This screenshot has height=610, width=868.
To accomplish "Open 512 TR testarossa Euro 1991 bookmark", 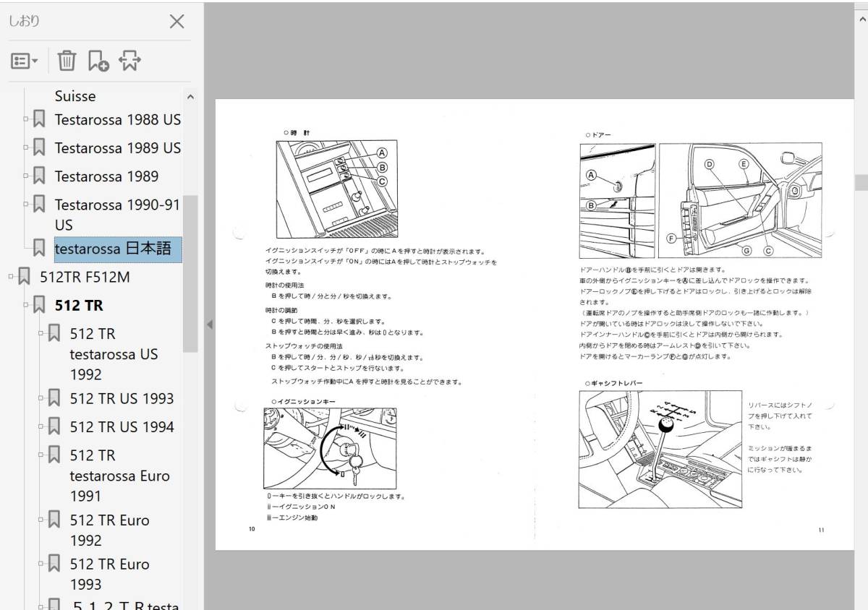I will (x=119, y=476).
